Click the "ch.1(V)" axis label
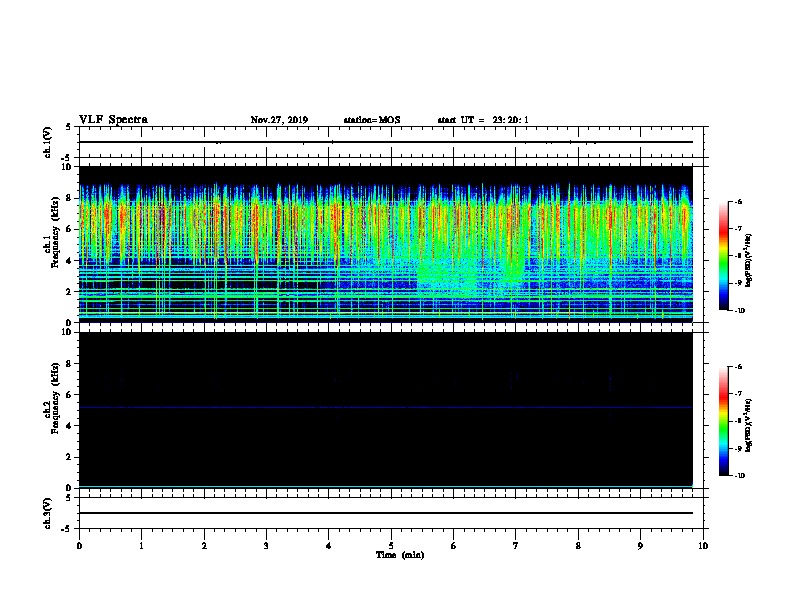This screenshot has height=612, width=792. [x=47, y=142]
